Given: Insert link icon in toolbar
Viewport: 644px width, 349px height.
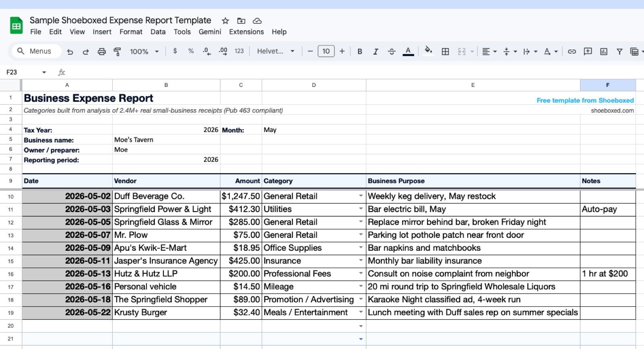Looking at the screenshot, I should pos(572,52).
